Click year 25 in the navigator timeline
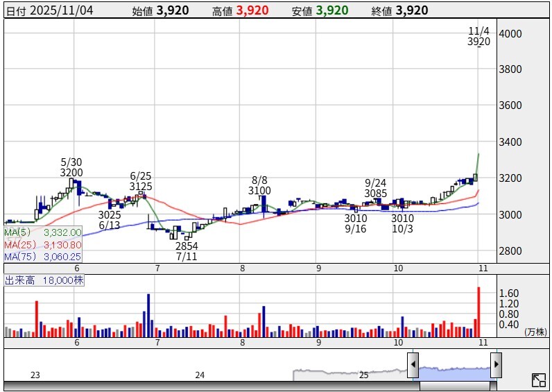The image size is (552, 392). [363, 375]
